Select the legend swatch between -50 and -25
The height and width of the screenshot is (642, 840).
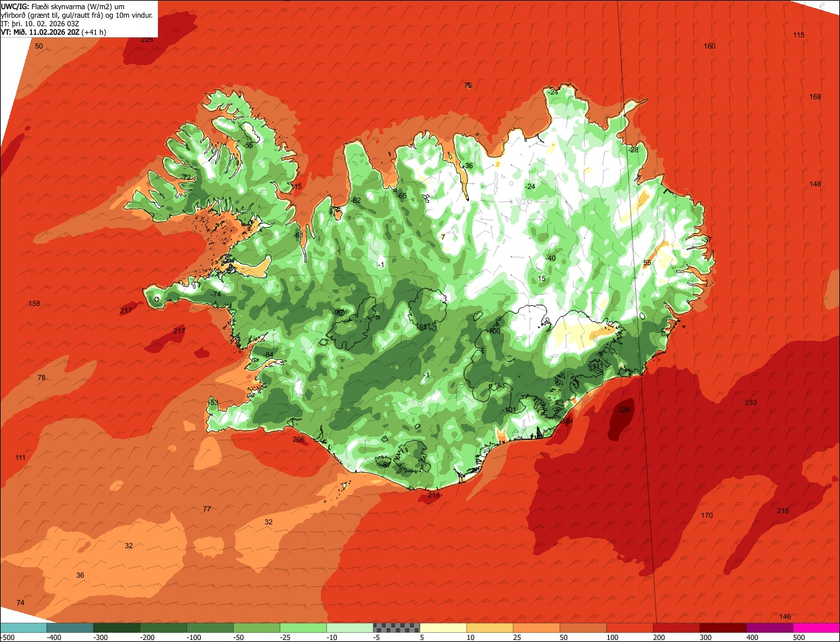pos(256,627)
